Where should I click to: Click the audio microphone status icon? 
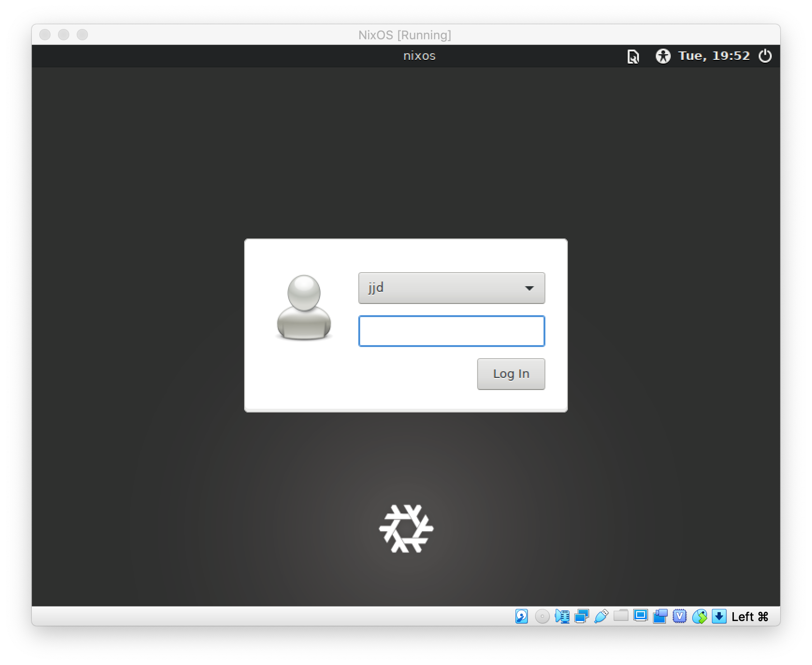(562, 616)
